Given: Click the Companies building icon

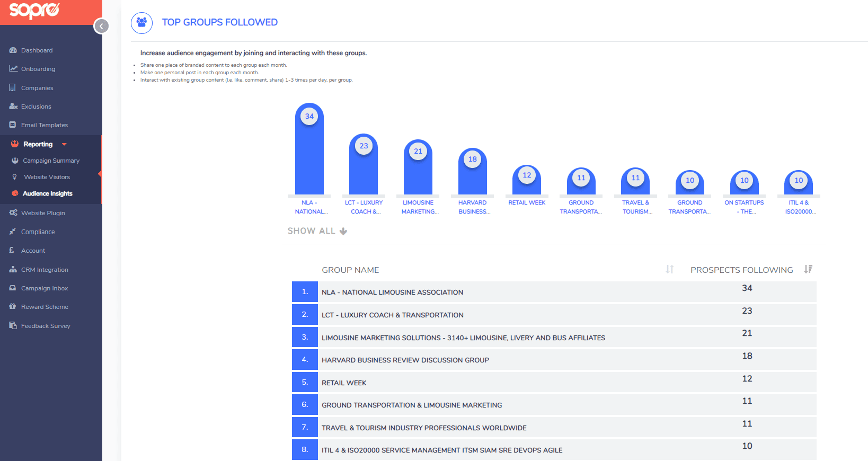Looking at the screenshot, I should pos(12,87).
